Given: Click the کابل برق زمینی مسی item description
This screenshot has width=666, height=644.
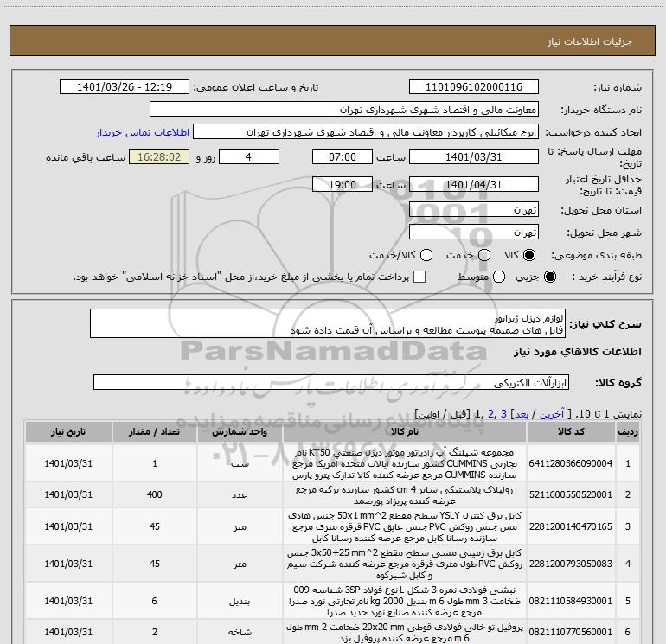Looking at the screenshot, I should [405, 564].
